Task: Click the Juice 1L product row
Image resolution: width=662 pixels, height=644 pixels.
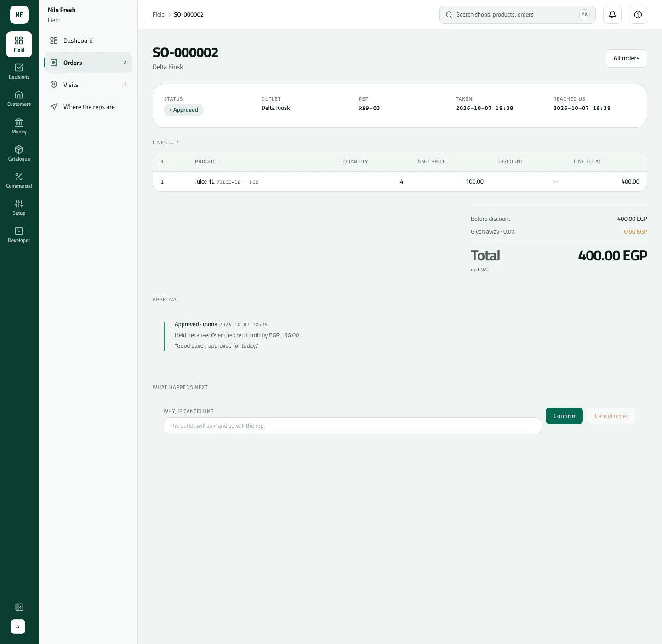Action: tap(400, 182)
